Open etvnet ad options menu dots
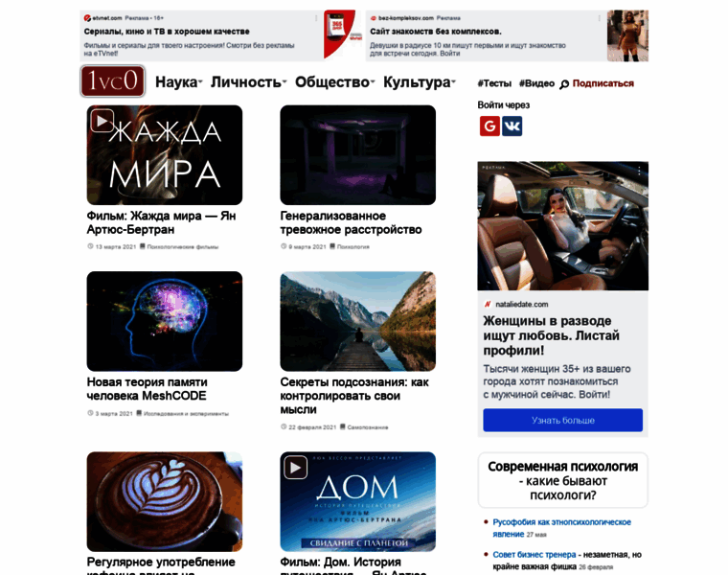This screenshot has width=728, height=575. click(316, 18)
